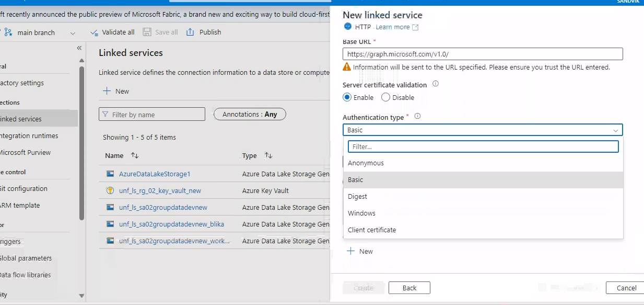Click Showing 1 - 5 of 5 items

pos(139,138)
